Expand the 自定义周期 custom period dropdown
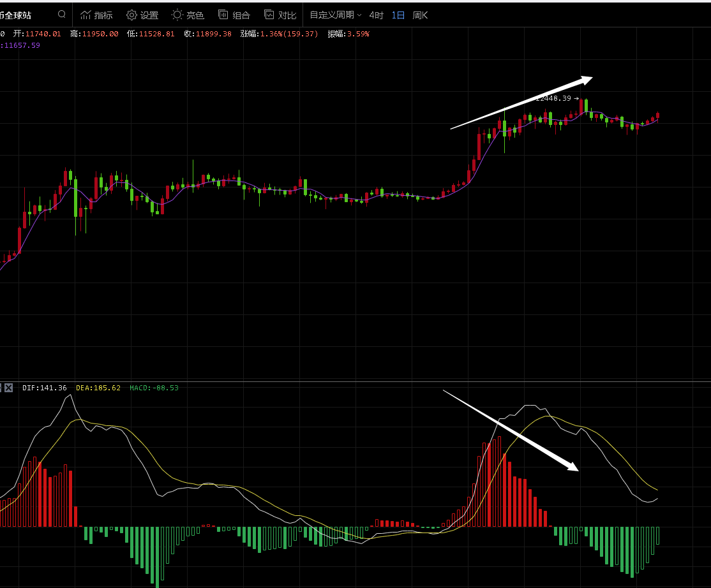 click(x=335, y=15)
